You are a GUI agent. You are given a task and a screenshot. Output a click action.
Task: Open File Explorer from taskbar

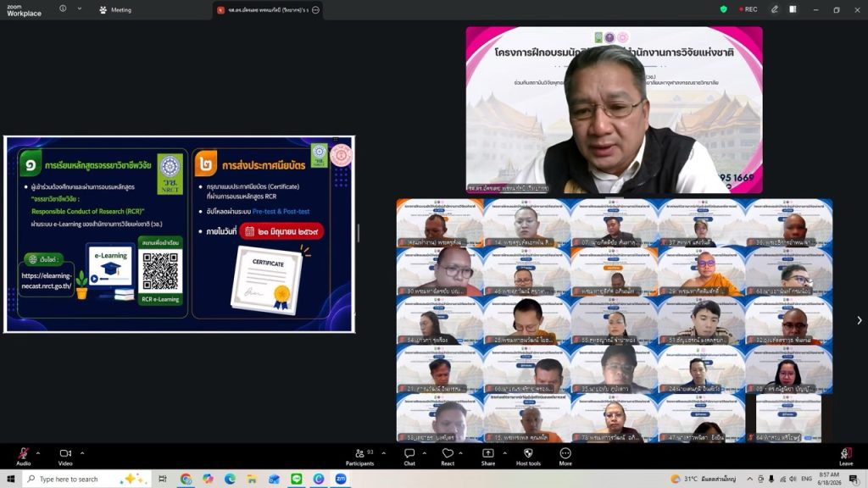click(252, 479)
